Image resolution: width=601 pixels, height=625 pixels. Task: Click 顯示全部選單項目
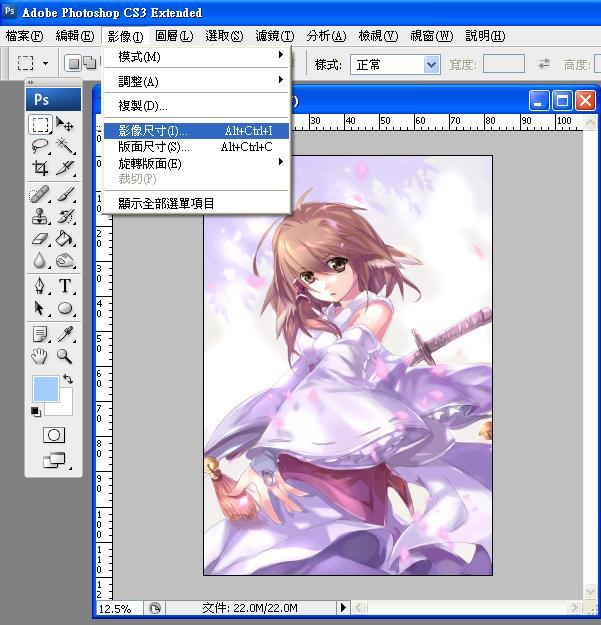[166, 203]
